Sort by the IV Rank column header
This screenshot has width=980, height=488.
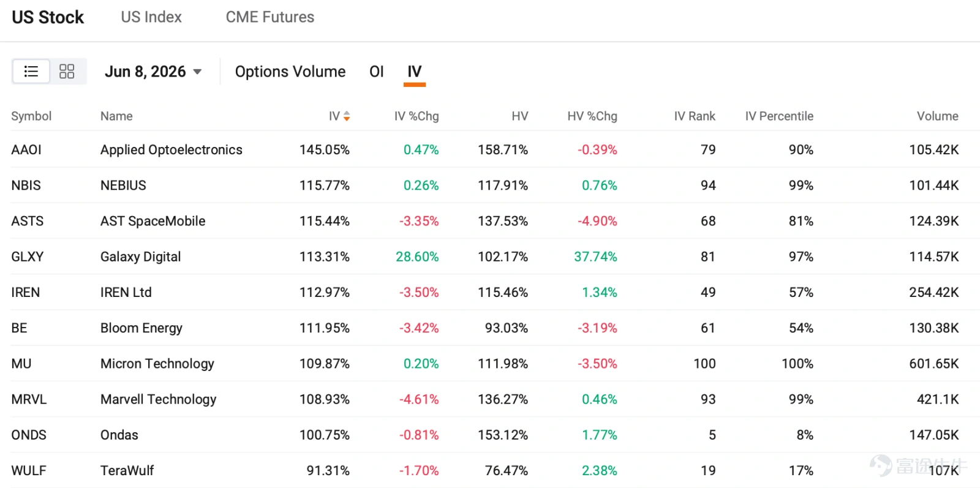[695, 116]
